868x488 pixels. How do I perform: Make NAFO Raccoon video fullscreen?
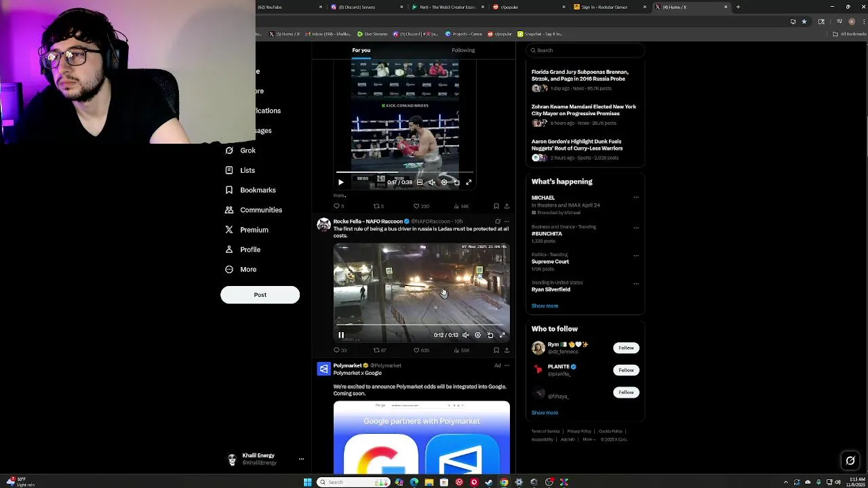click(x=502, y=335)
